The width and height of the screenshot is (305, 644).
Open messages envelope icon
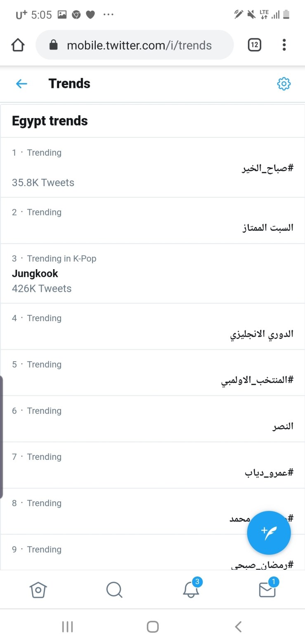(267, 590)
